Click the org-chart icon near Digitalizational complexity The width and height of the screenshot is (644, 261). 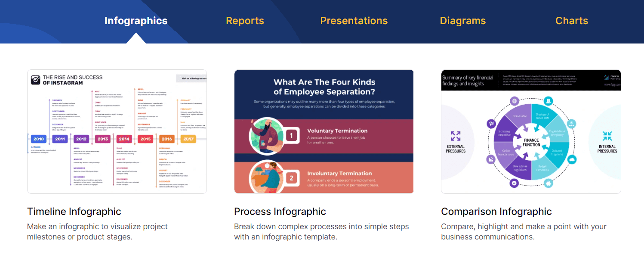(x=571, y=124)
